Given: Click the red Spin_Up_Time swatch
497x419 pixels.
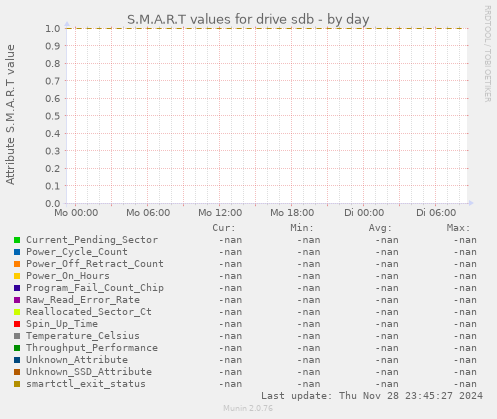Looking at the screenshot, I should pos(17,324).
